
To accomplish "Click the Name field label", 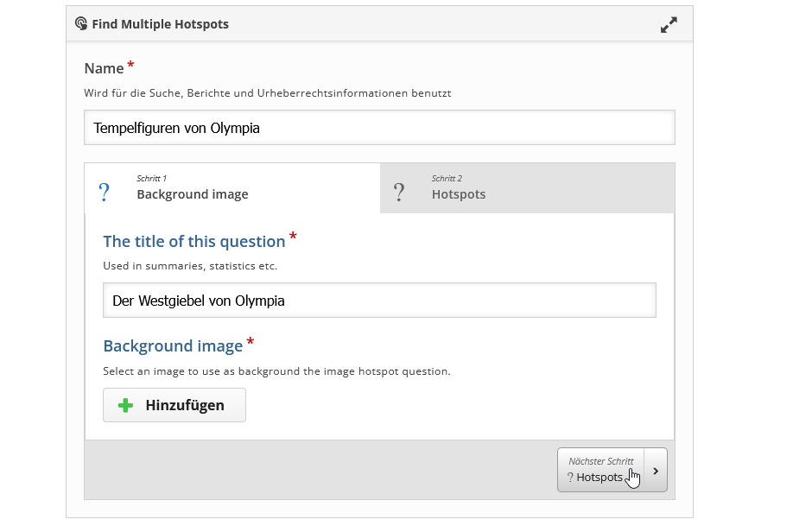I will pyautogui.click(x=104, y=68).
